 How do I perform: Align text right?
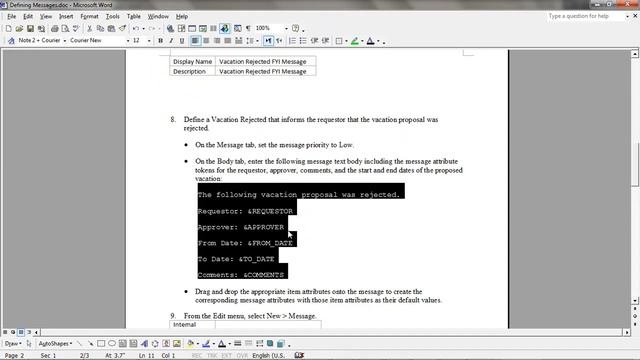[x=217, y=41]
